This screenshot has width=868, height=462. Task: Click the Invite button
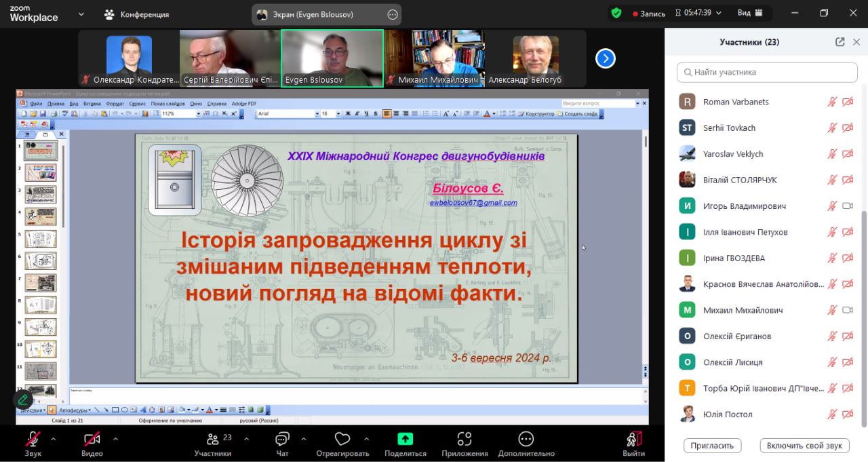pos(712,446)
